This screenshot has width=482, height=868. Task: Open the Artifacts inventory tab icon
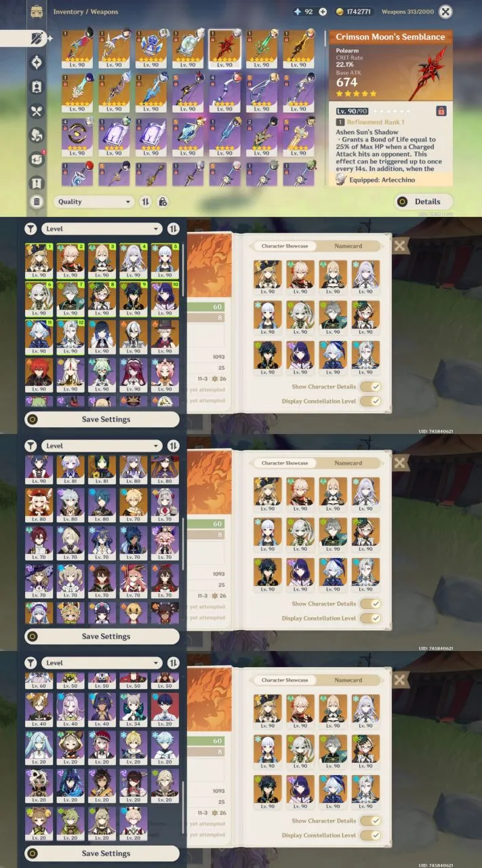pos(37,62)
